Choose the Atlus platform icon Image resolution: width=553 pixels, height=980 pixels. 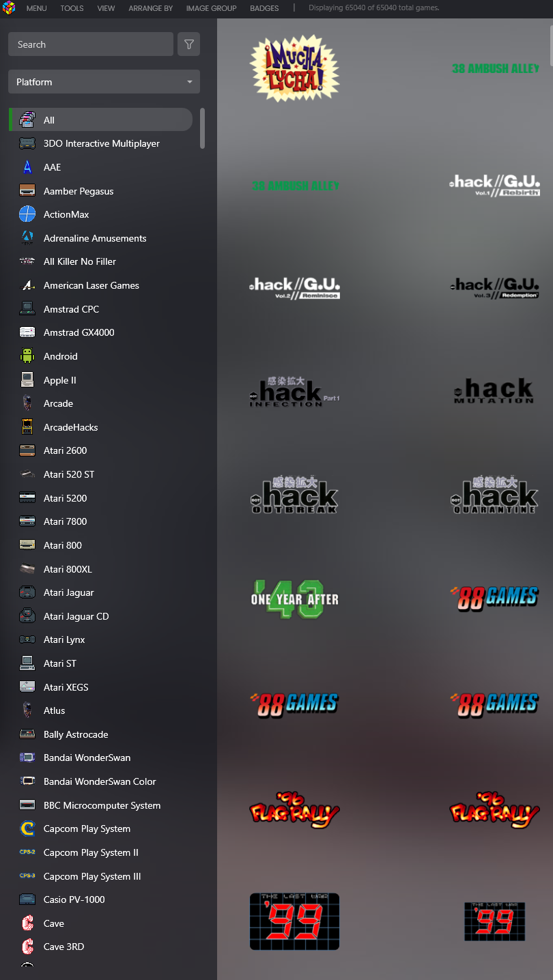pyautogui.click(x=27, y=710)
